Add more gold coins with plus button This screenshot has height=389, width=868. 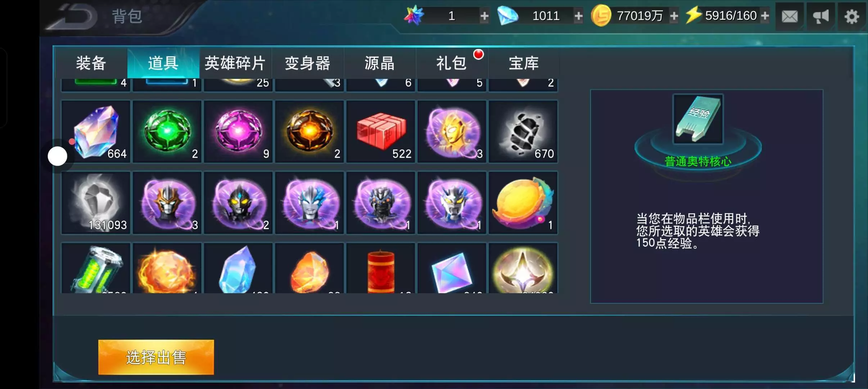[x=674, y=16]
